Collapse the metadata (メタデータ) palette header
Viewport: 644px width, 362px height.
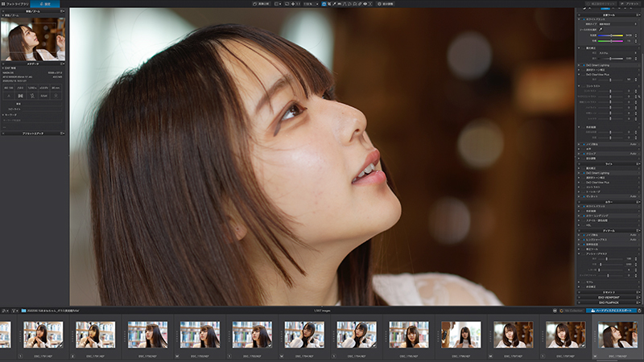point(33,64)
